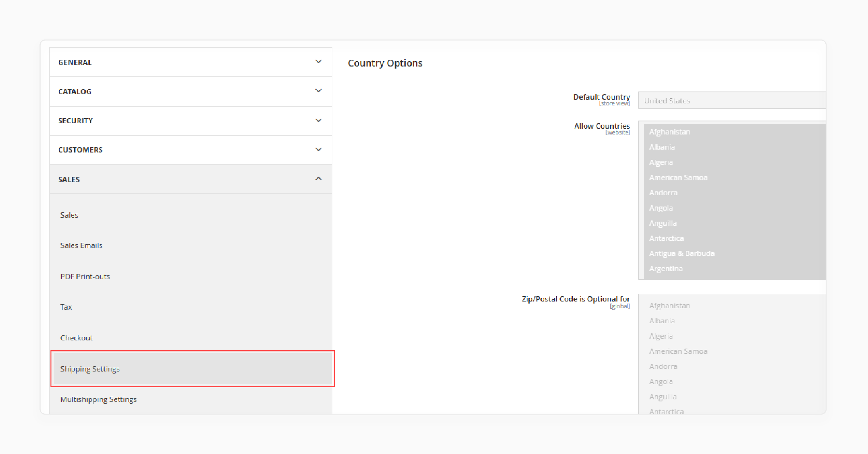The width and height of the screenshot is (868, 454).
Task: Expand the SECURITY section chevron
Action: pos(318,120)
